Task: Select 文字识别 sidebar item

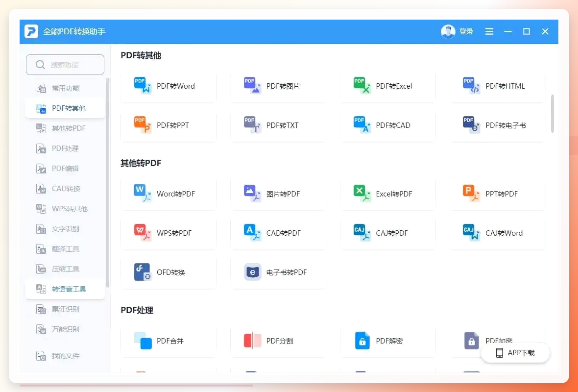Action: [x=65, y=229]
